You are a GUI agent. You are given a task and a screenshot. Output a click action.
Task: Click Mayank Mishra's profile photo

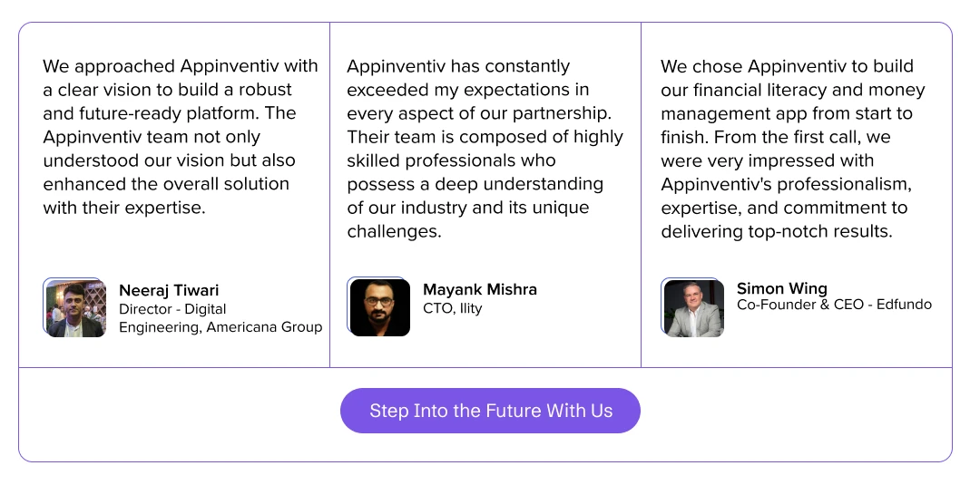pyautogui.click(x=378, y=306)
